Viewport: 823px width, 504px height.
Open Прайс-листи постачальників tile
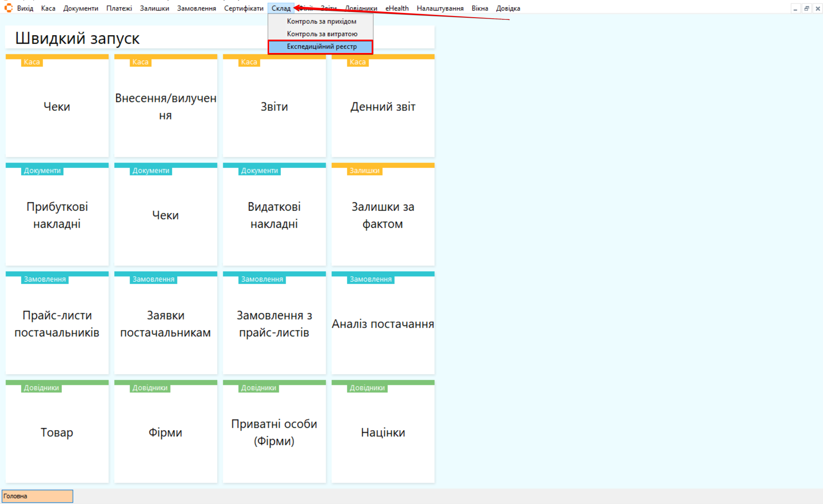pyautogui.click(x=57, y=323)
